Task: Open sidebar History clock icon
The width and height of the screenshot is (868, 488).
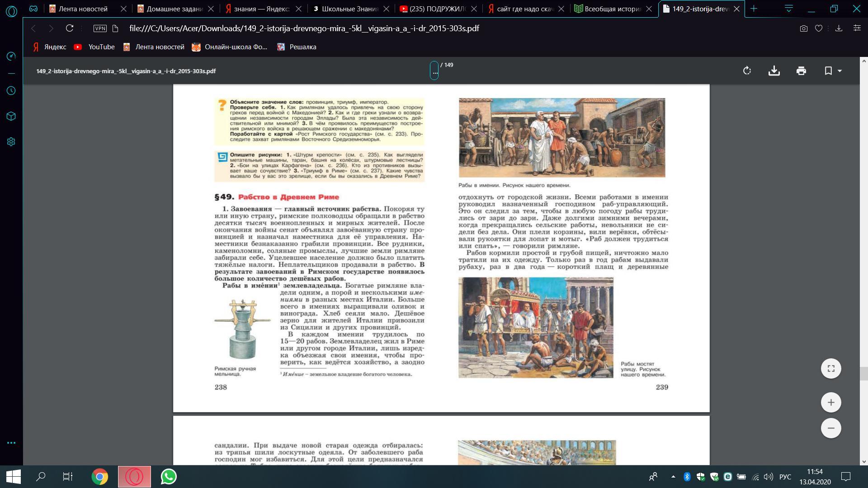Action: [11, 91]
